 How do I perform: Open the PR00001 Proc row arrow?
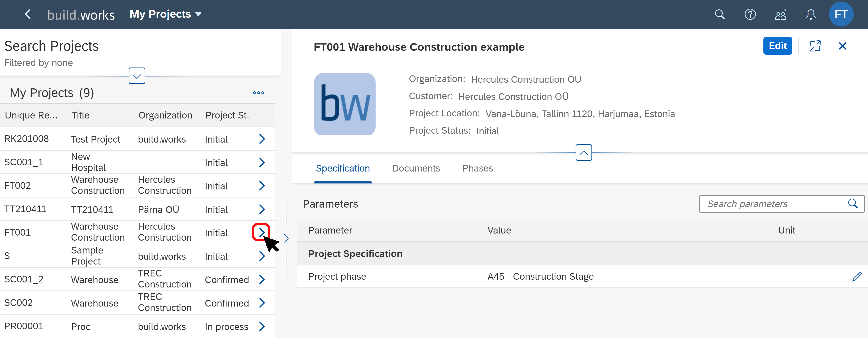262,326
